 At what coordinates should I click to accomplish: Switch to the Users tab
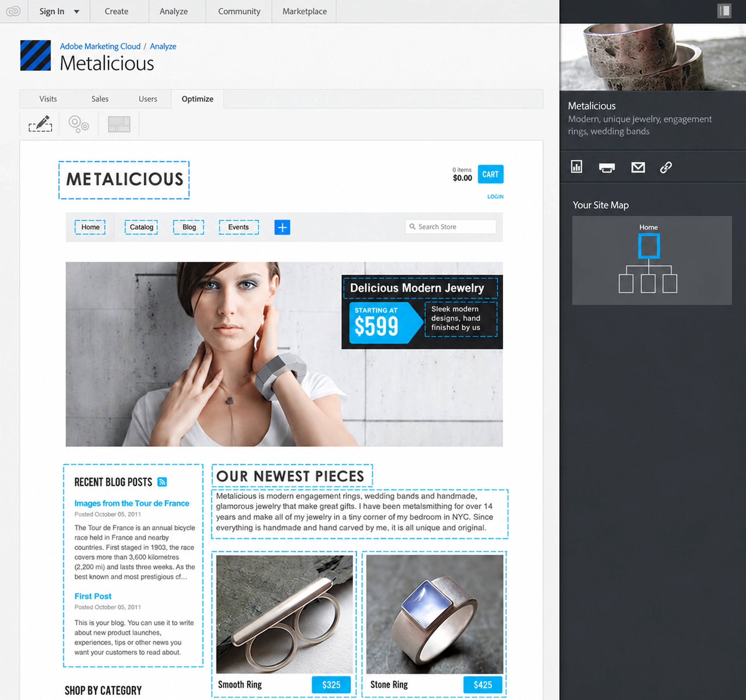148,99
